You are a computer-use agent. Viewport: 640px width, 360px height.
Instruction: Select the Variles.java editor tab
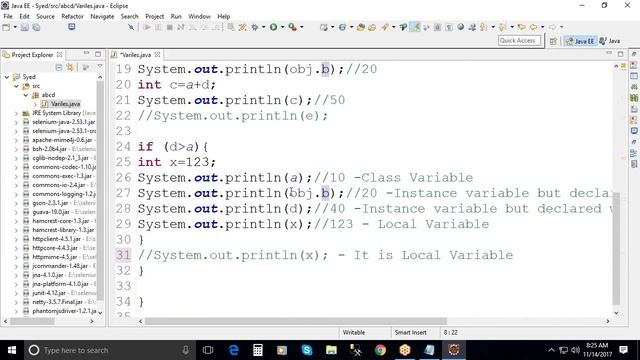tap(136, 55)
